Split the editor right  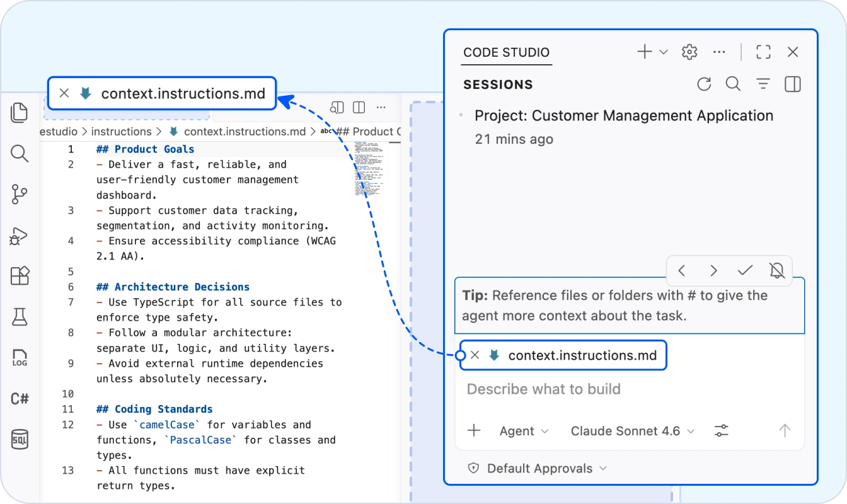click(x=359, y=108)
